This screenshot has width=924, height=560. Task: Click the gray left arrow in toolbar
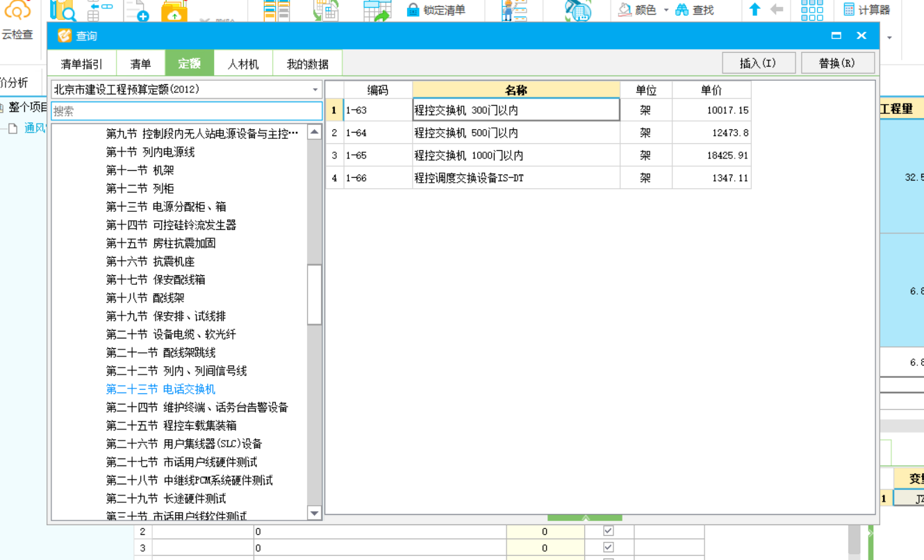coord(777,10)
